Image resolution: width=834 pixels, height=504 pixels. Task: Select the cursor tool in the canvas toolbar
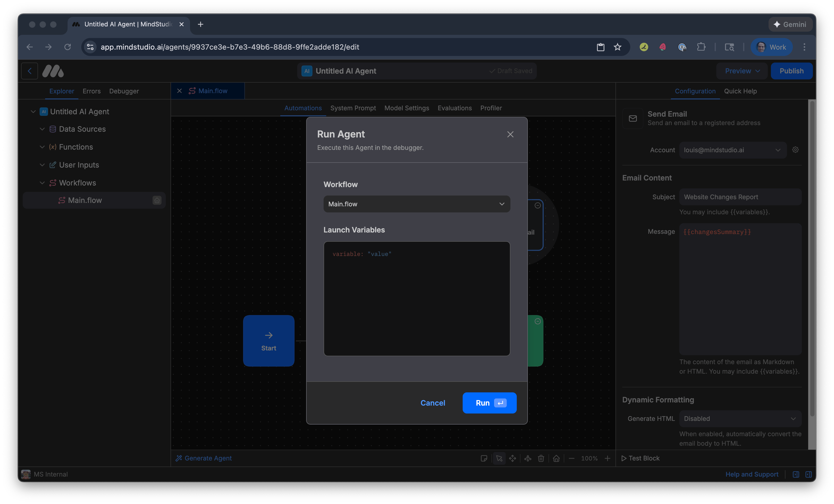(499, 458)
